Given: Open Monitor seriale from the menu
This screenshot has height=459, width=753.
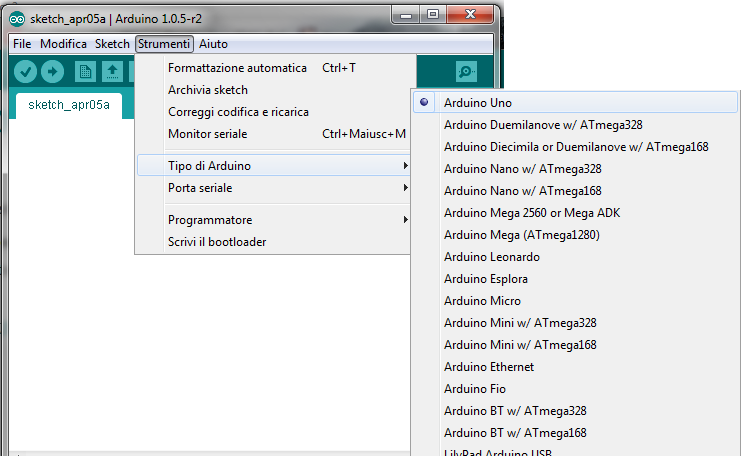Looking at the screenshot, I should 274,134.
